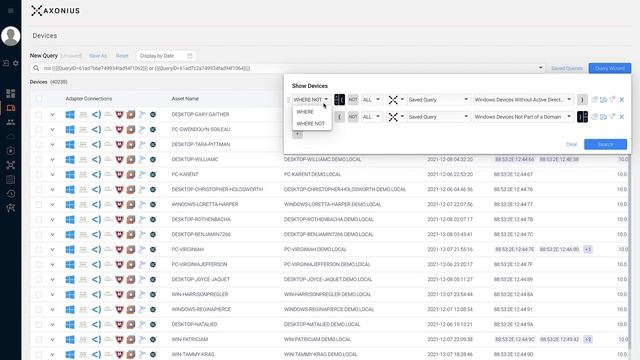
Task: Toggle open bracket on second expression row
Action: click(339, 117)
